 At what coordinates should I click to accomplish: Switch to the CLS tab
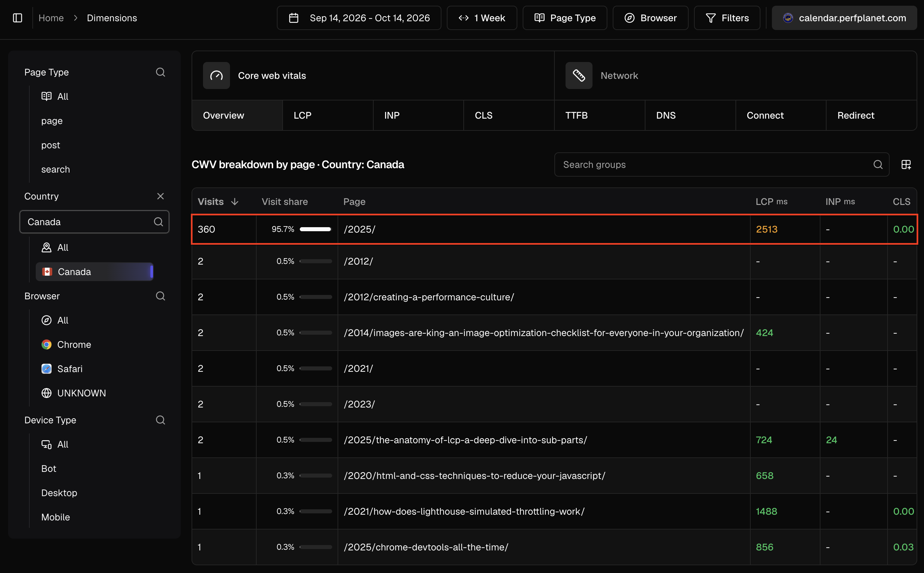coord(509,115)
